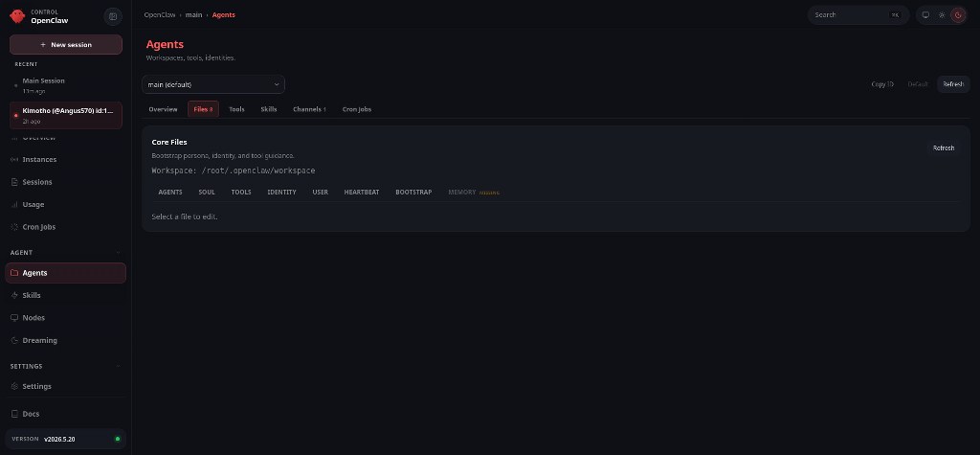Click the Default button in page header

[x=918, y=84]
